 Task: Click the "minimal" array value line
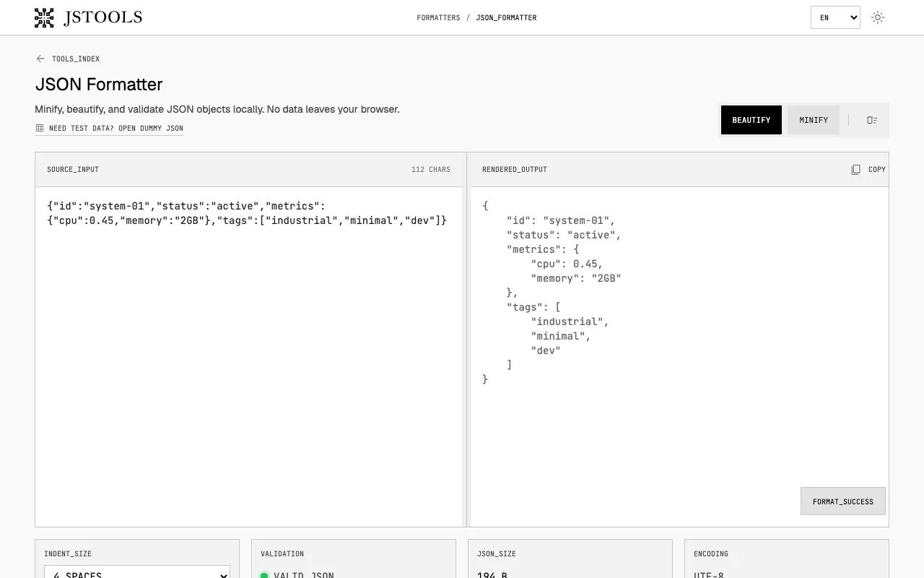click(x=561, y=336)
